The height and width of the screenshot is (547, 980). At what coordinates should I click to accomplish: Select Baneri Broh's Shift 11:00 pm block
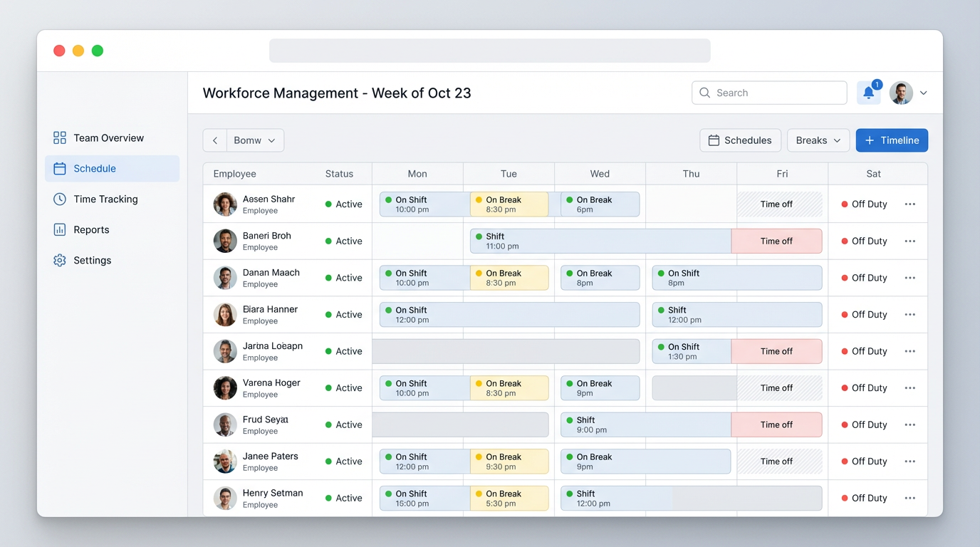pos(600,241)
